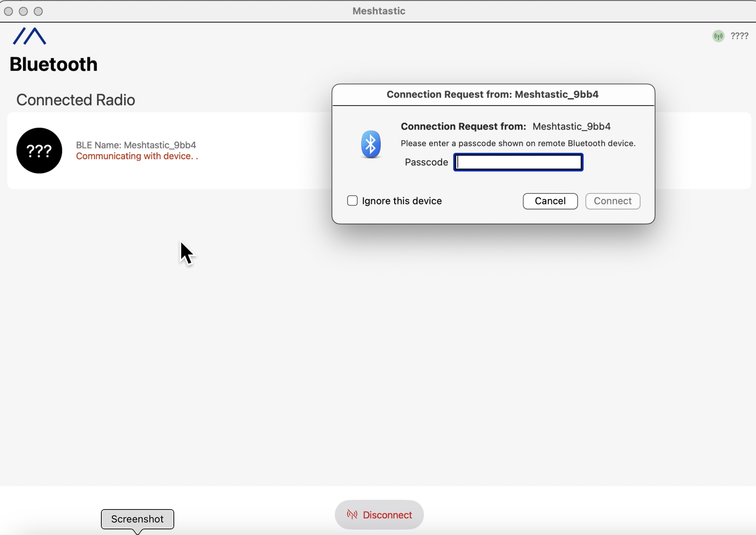Image resolution: width=756 pixels, height=535 pixels.
Task: Close the Meshtastic window
Action: coord(9,11)
